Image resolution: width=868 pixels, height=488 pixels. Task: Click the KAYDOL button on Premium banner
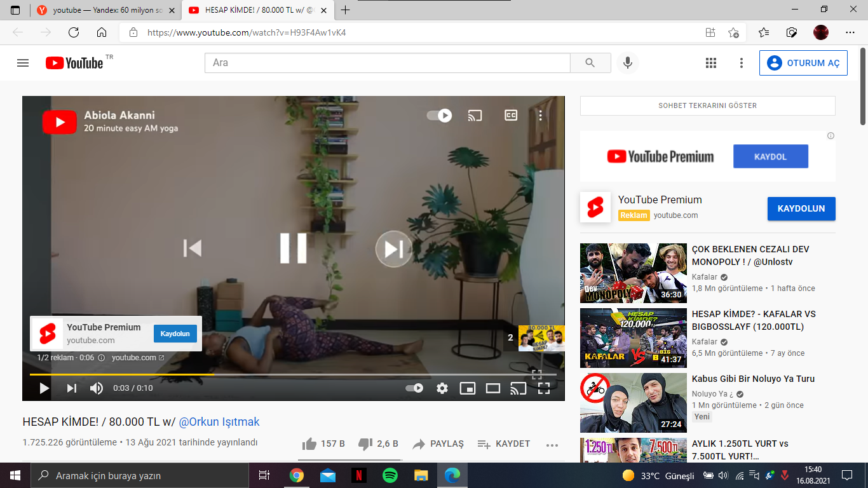coord(771,156)
